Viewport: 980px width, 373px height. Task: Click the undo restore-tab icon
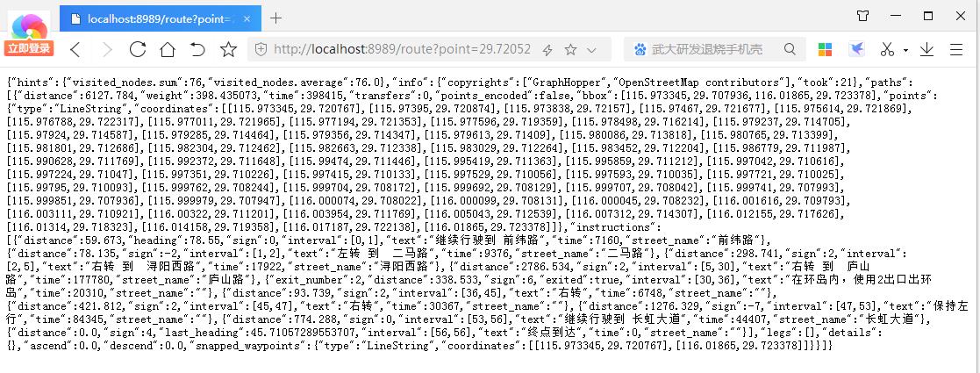coord(197,49)
